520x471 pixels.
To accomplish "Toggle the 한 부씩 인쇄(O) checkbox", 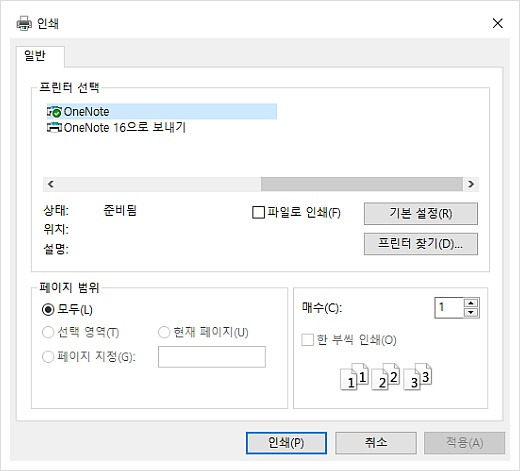I will pyautogui.click(x=307, y=340).
